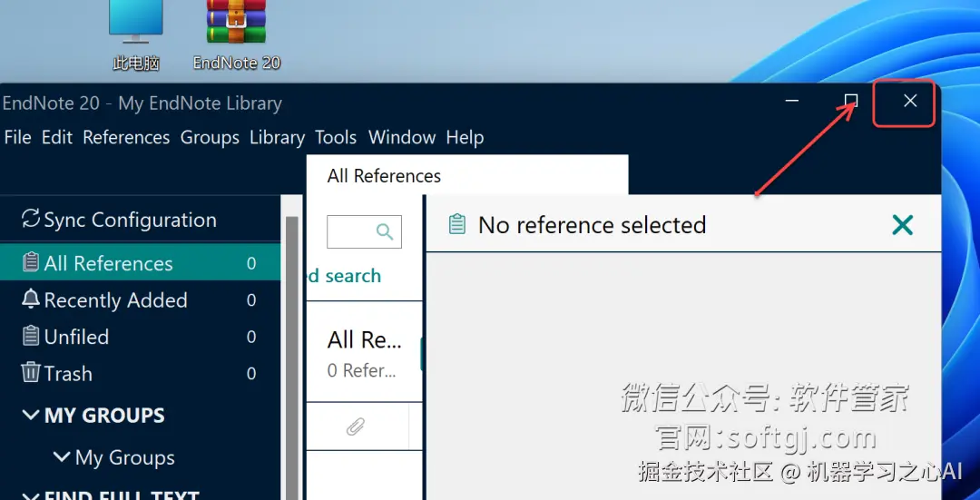The image size is (980, 500).
Task: Click the sidebar vertical scrollbar
Action: coord(292,357)
